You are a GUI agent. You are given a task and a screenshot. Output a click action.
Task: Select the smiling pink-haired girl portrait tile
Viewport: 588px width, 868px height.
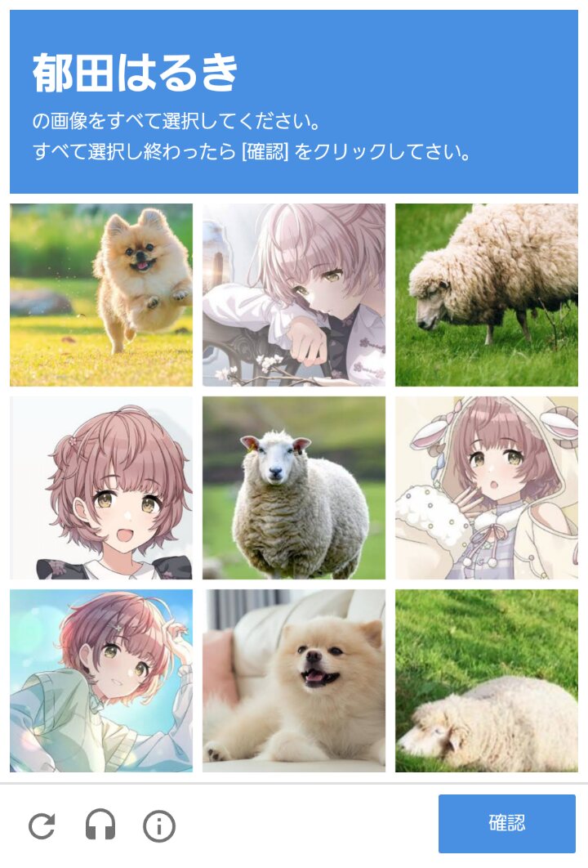(x=101, y=488)
